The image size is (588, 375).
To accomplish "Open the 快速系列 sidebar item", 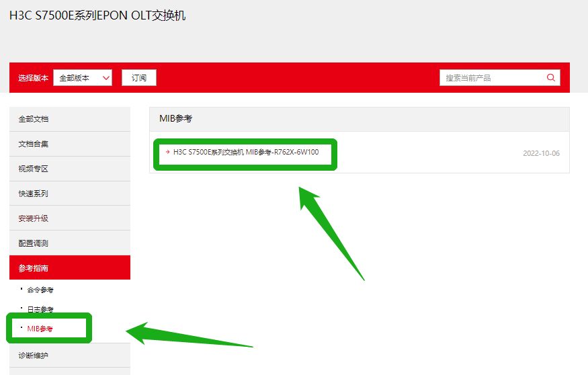I will 70,194.
